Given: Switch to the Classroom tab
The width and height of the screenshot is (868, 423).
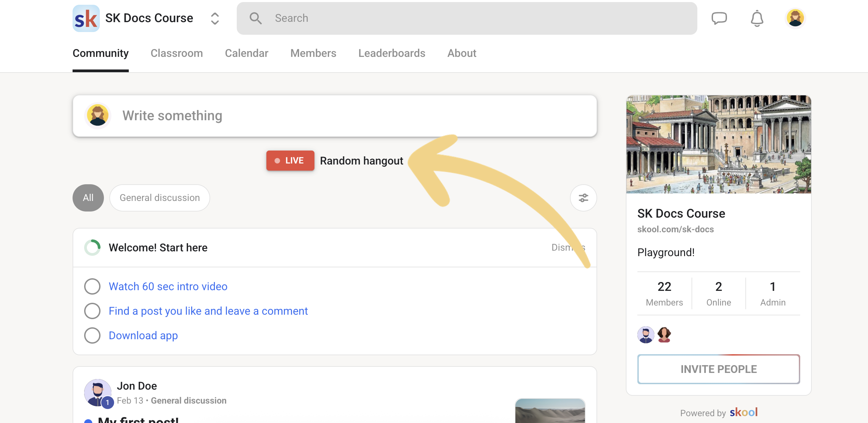Looking at the screenshot, I should (x=176, y=53).
